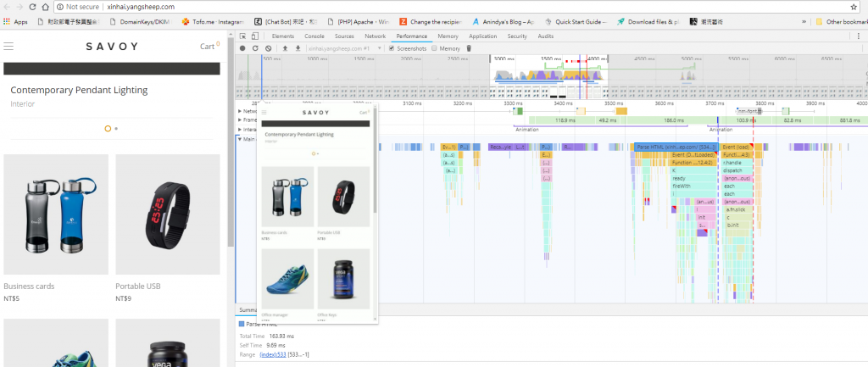Open the recording selector xinhai.yangsheep.com #1 dropdown
This screenshot has height=367, width=868.
[x=344, y=48]
